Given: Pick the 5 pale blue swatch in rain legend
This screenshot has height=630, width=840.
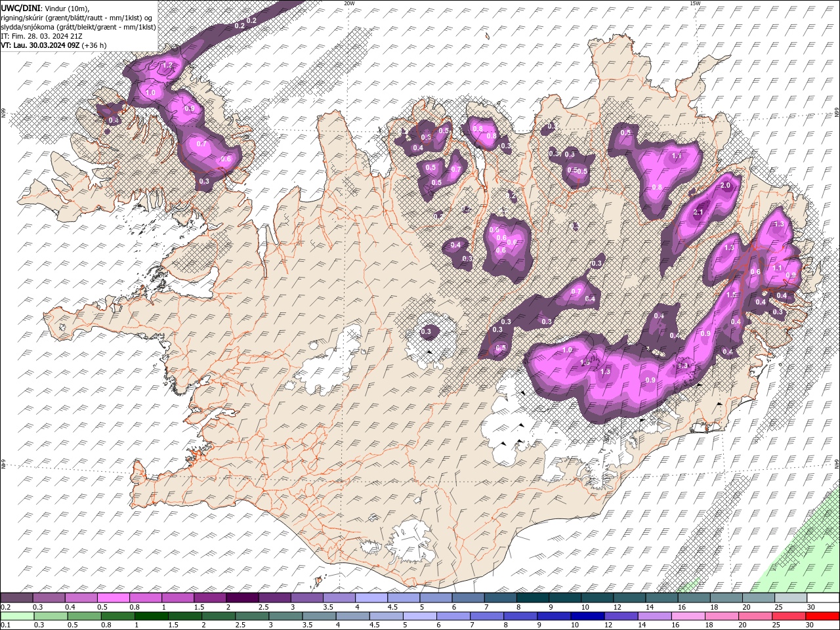Looking at the screenshot, I should click(419, 616).
